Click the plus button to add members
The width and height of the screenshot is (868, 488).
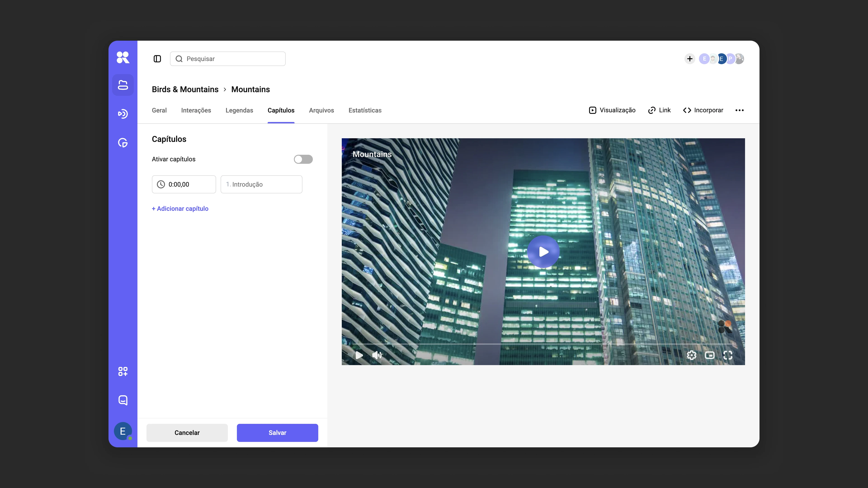click(x=690, y=59)
